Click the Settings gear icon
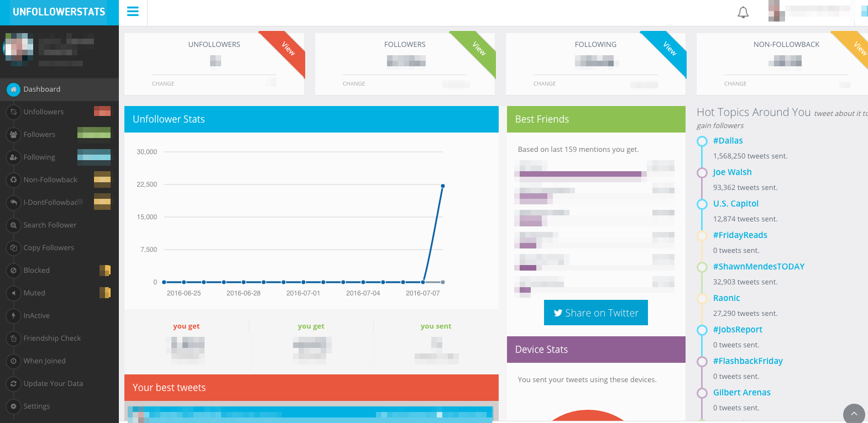Image resolution: width=868 pixels, height=423 pixels. (13, 406)
